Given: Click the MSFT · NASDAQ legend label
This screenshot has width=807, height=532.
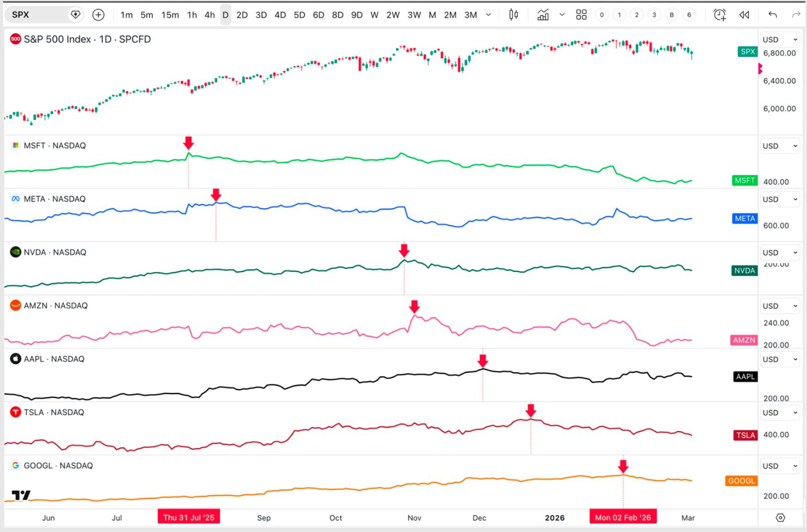Looking at the screenshot, I should coord(54,145).
